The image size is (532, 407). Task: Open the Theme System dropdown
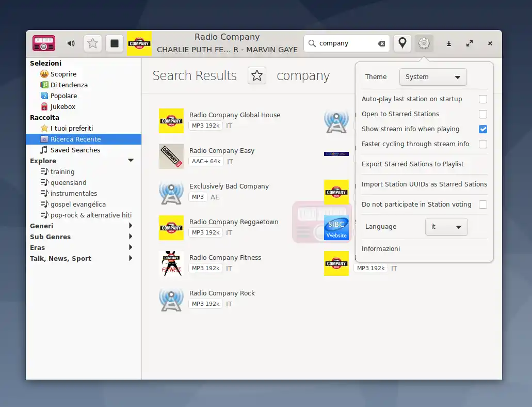(x=433, y=77)
